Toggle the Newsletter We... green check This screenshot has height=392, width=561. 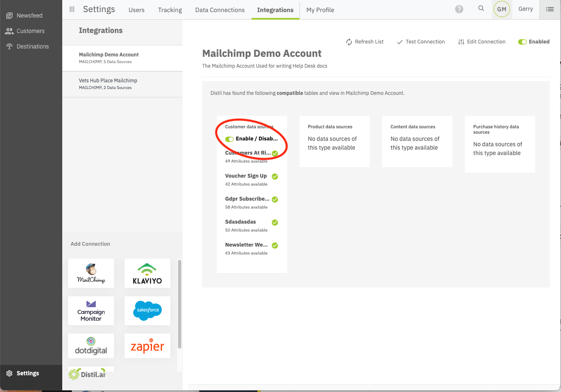(x=275, y=245)
